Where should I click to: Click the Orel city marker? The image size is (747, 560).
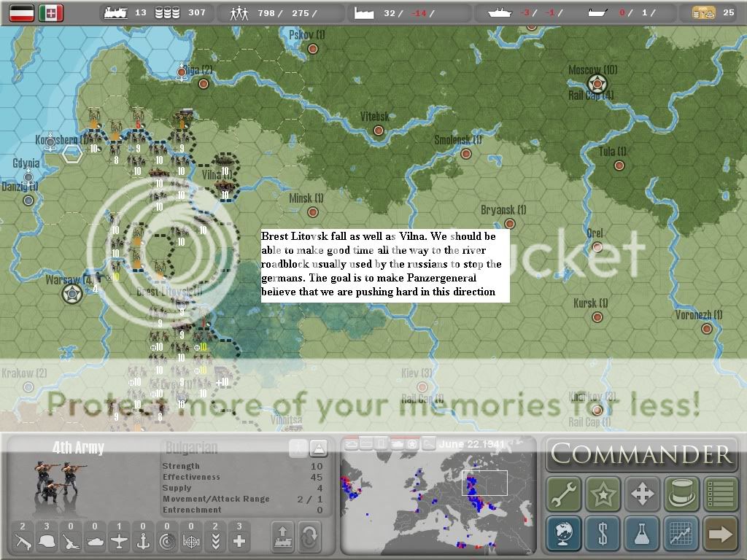pyautogui.click(x=597, y=246)
